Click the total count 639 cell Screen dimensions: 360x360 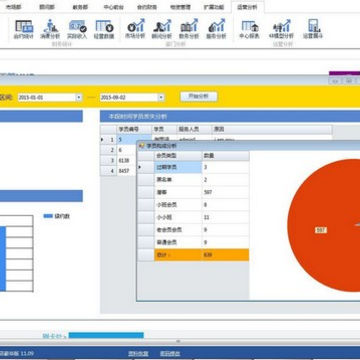pyautogui.click(x=226, y=255)
